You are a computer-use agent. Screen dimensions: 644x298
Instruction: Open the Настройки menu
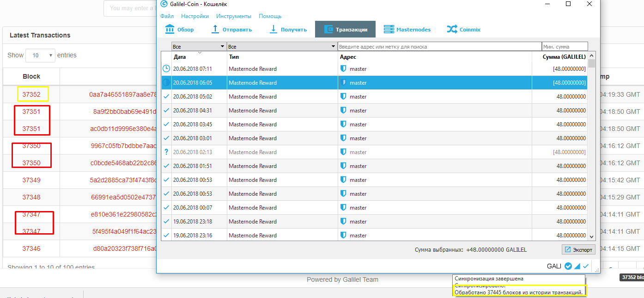click(195, 16)
